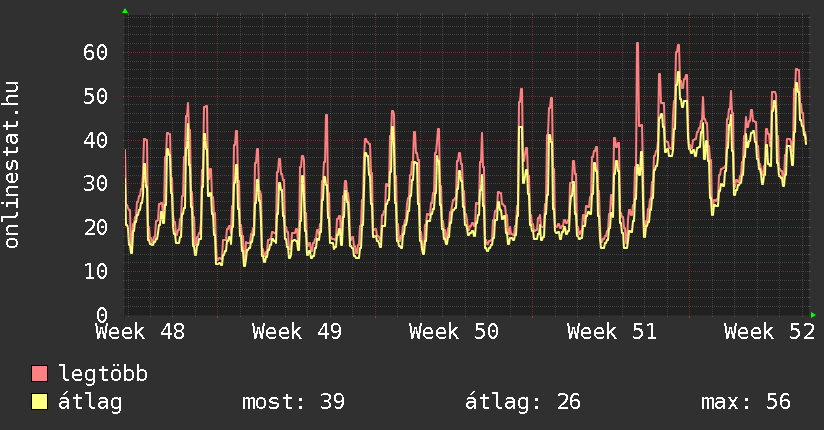Viewport: 824px width, 430px height.
Task: Click the 'átlag: 26' average statistic
Action: 522,402
